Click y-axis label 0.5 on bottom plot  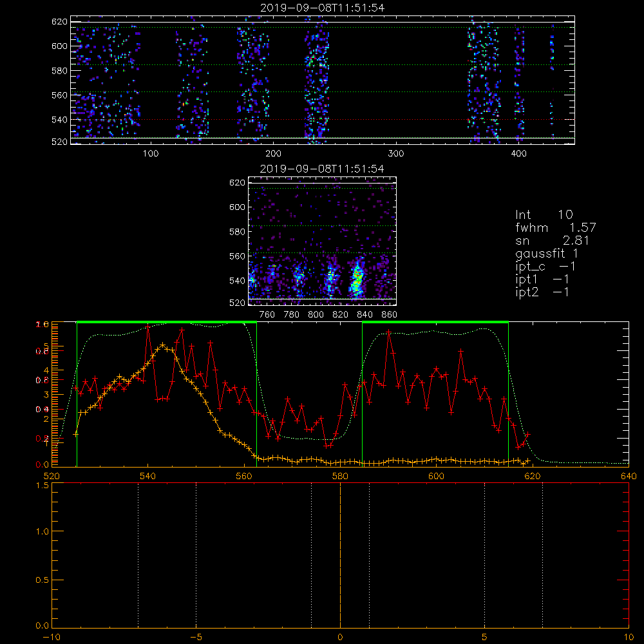pos(43,580)
